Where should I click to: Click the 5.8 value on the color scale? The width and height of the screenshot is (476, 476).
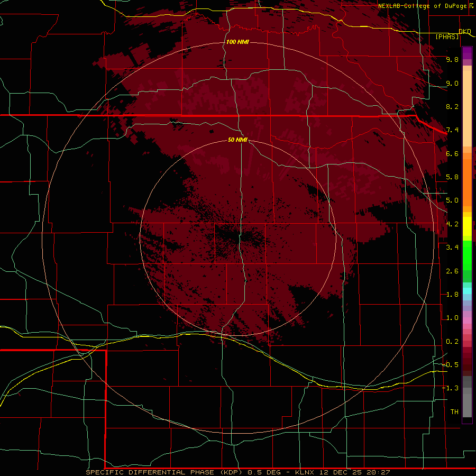coord(452,177)
